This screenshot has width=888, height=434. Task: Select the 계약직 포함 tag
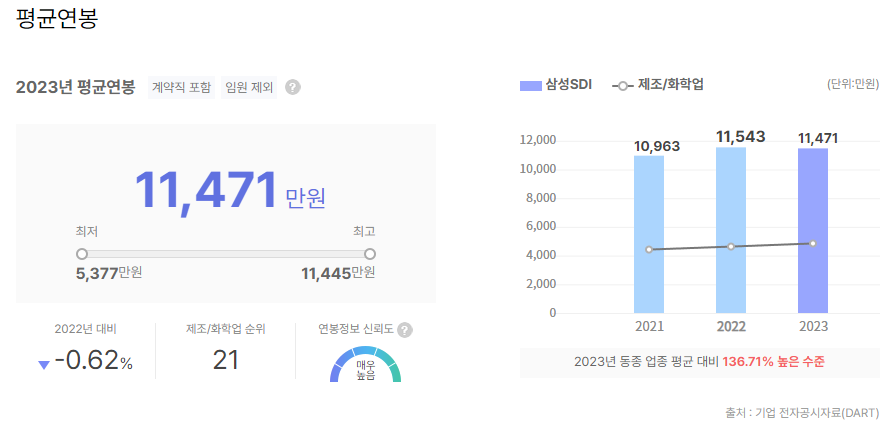tap(182, 88)
